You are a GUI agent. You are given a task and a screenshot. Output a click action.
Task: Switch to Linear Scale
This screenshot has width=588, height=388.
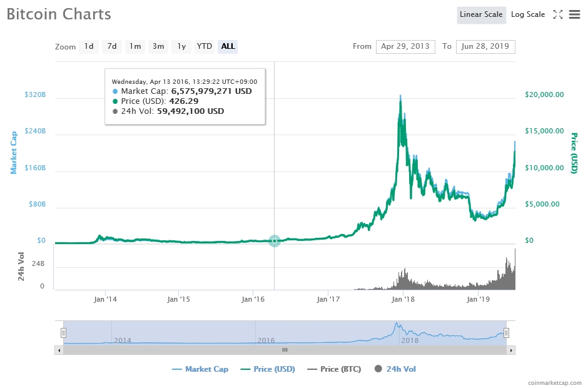[x=481, y=14]
